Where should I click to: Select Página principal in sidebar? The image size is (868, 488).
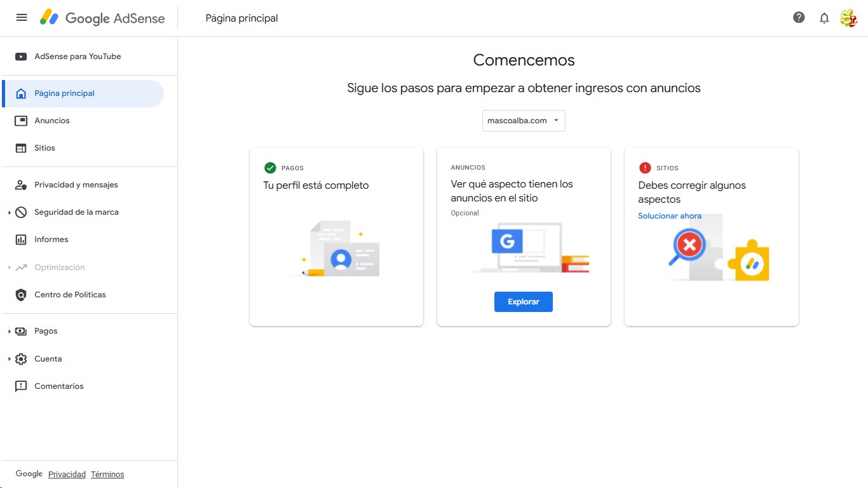83,93
